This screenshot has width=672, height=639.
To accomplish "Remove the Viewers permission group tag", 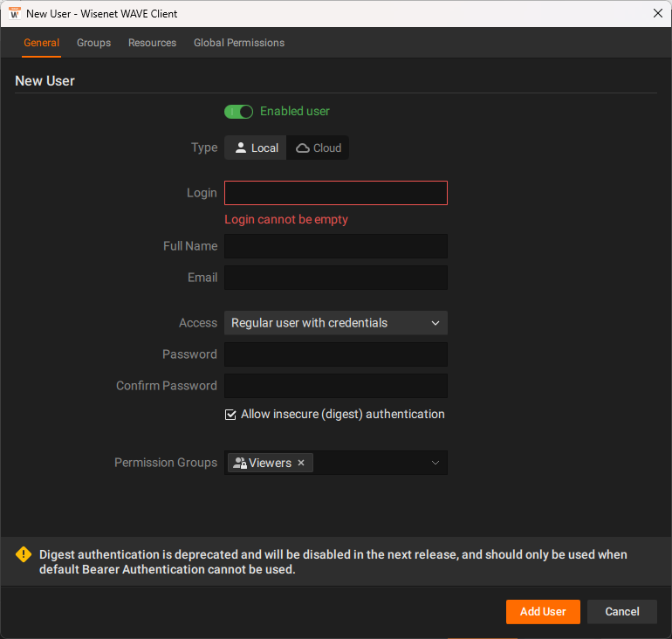I will tap(301, 463).
